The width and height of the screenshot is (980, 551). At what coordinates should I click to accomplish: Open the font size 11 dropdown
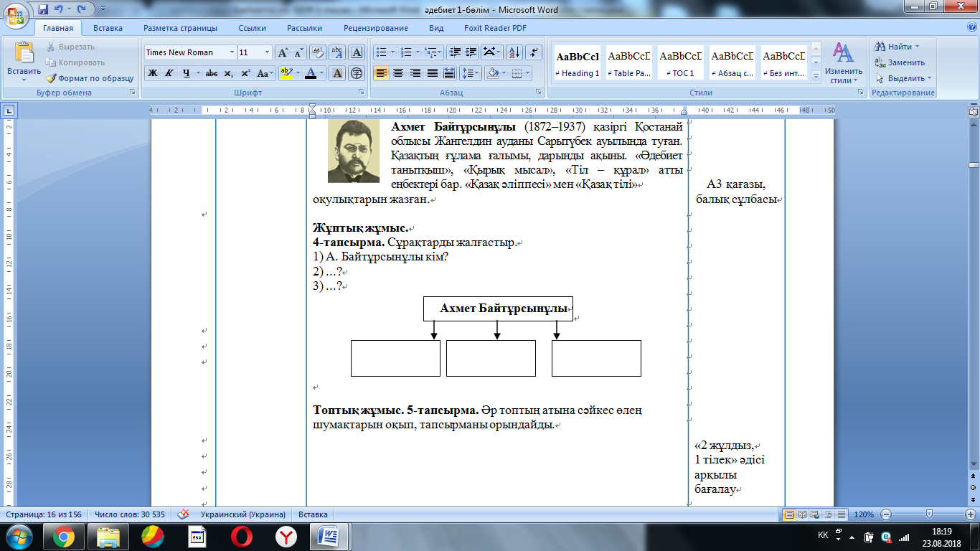tap(268, 52)
